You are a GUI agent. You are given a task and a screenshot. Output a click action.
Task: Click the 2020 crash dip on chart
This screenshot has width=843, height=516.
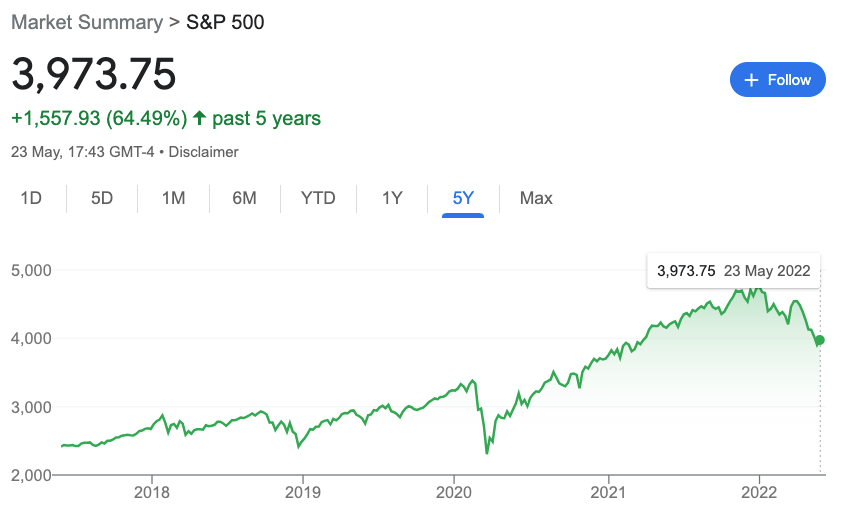pos(487,450)
